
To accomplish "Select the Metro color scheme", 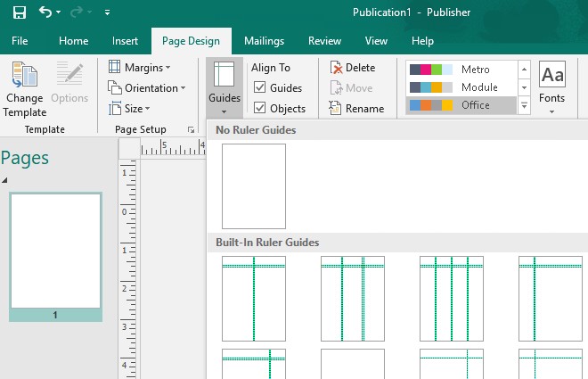I will coord(461,70).
